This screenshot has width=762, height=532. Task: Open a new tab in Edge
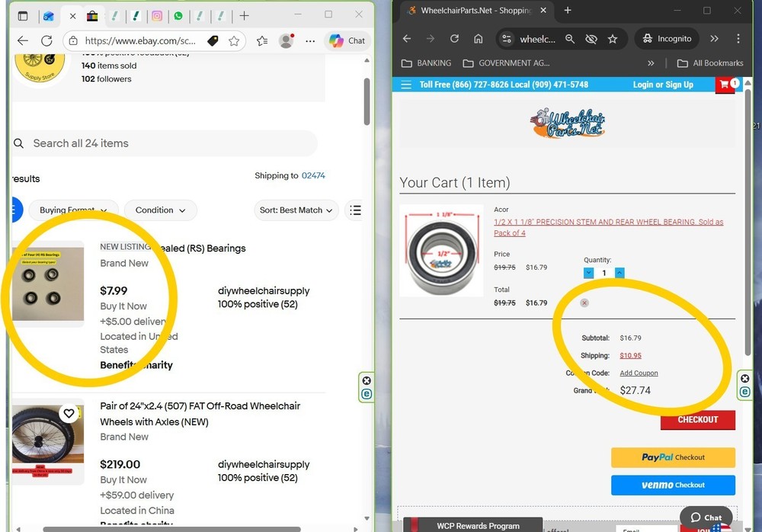(245, 16)
